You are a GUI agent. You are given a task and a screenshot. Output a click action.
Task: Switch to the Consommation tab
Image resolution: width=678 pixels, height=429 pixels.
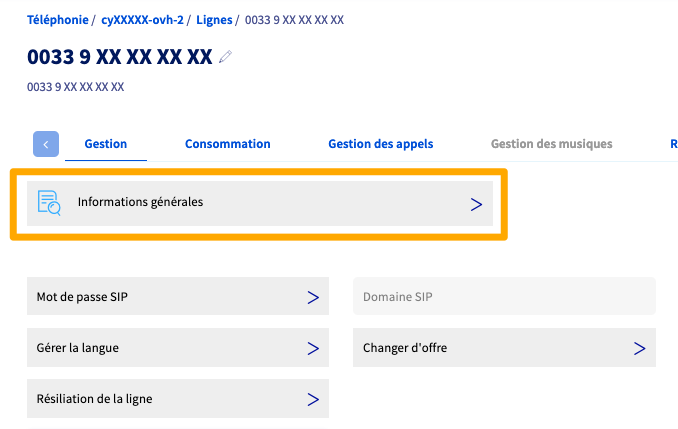pos(227,144)
